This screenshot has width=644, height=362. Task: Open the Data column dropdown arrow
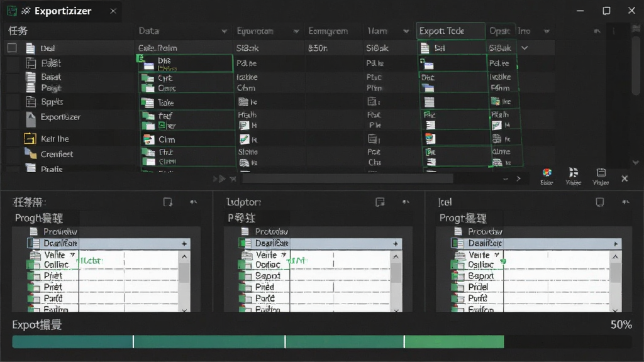click(x=225, y=31)
